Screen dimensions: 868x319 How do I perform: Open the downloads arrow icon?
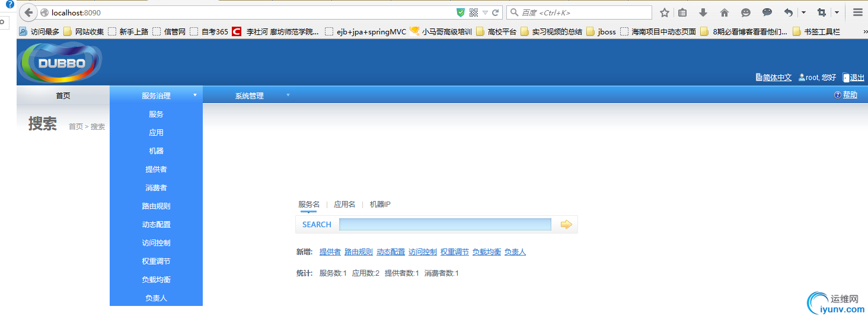coord(703,12)
